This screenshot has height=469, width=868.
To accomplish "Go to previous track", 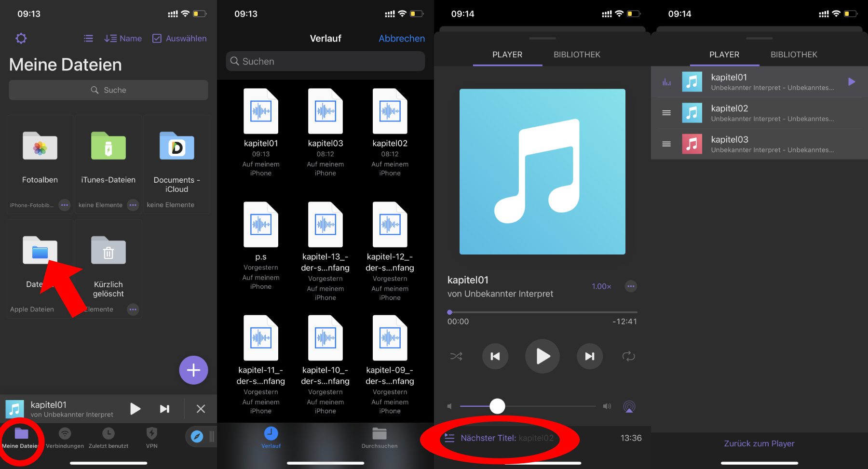I will click(x=495, y=357).
